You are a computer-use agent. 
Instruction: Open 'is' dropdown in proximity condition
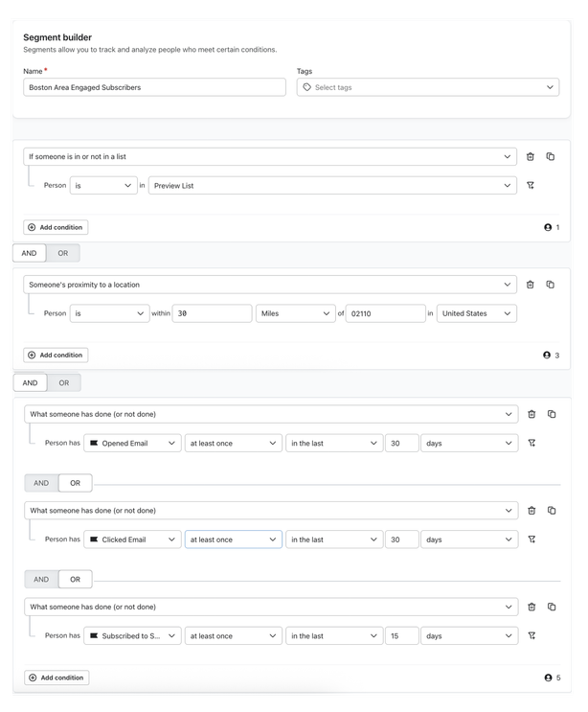pos(110,313)
